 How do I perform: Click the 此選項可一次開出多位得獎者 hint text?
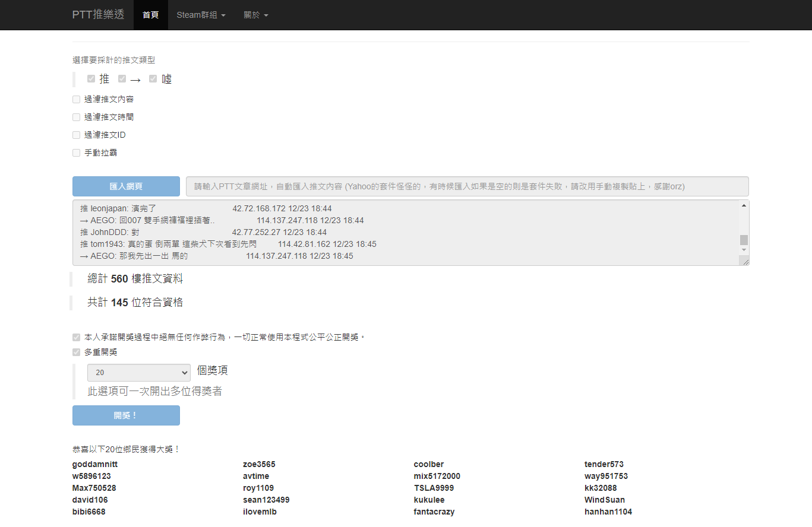pyautogui.click(x=155, y=392)
